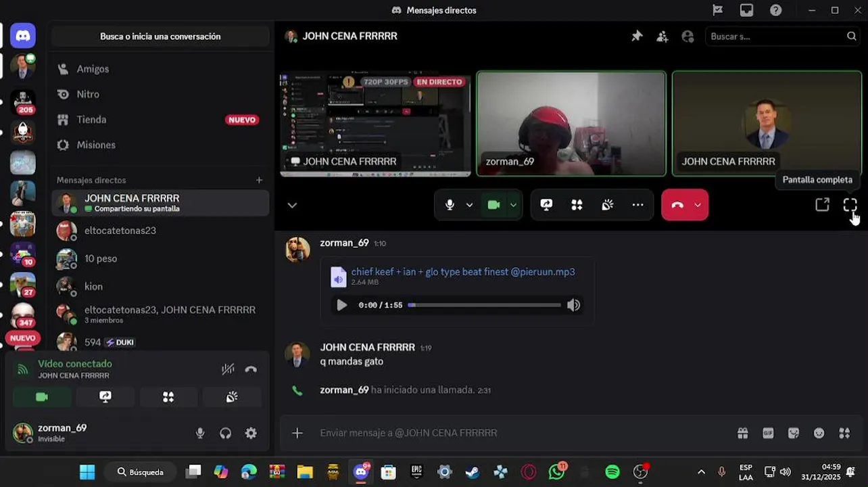Hang up with red disconnect button
This screenshot has width=868, height=487.
[x=677, y=205]
